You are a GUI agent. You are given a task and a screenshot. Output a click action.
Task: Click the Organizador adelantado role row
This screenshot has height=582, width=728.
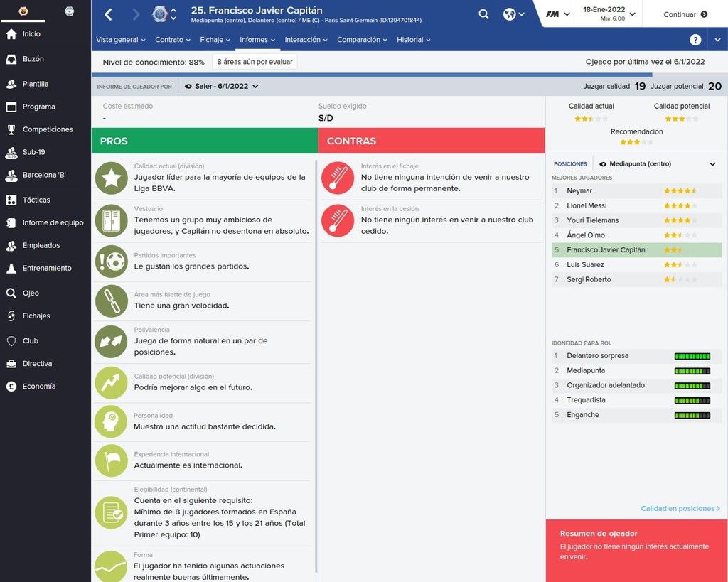pos(636,385)
